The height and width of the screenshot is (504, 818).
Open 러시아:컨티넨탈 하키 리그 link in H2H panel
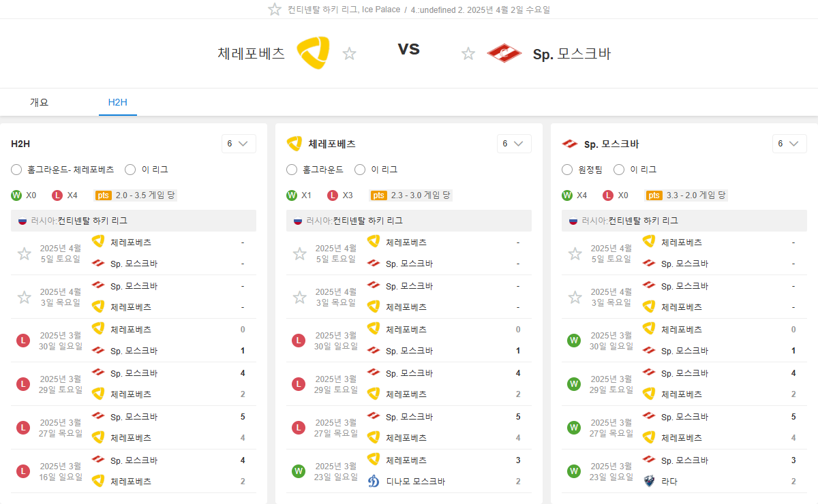92,221
